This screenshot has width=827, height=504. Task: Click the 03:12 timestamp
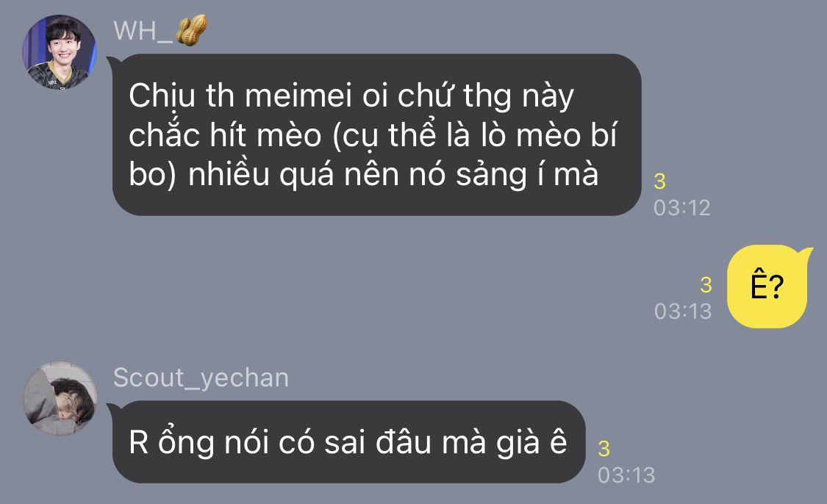click(682, 208)
